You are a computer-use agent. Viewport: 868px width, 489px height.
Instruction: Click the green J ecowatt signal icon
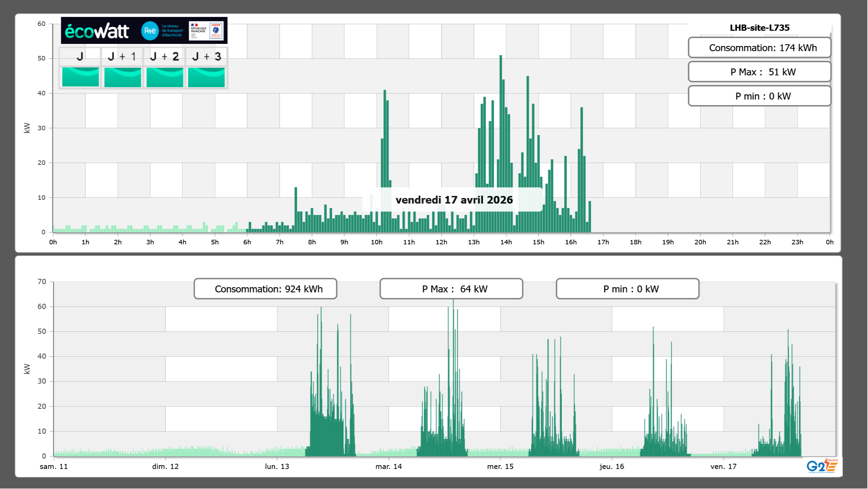80,77
